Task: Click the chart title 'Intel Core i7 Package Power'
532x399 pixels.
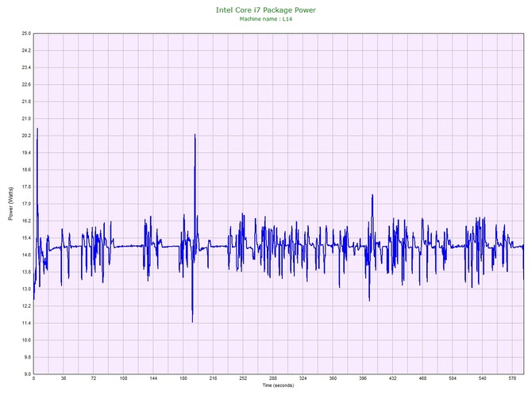Action: click(266, 10)
